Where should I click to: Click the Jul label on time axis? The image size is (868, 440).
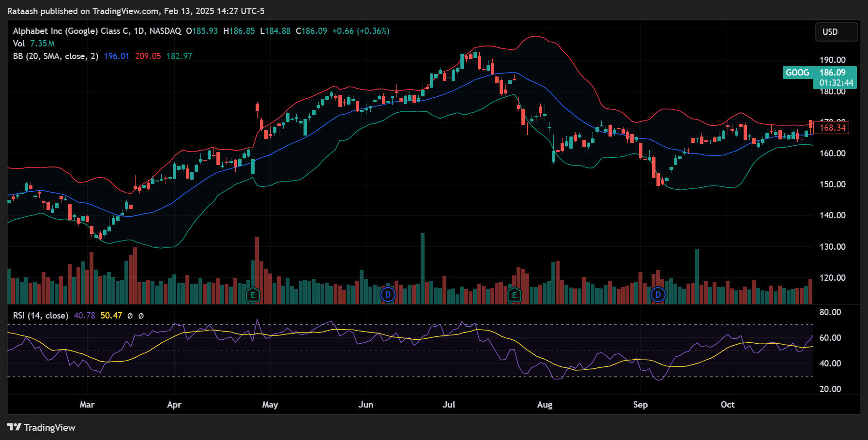pyautogui.click(x=449, y=405)
